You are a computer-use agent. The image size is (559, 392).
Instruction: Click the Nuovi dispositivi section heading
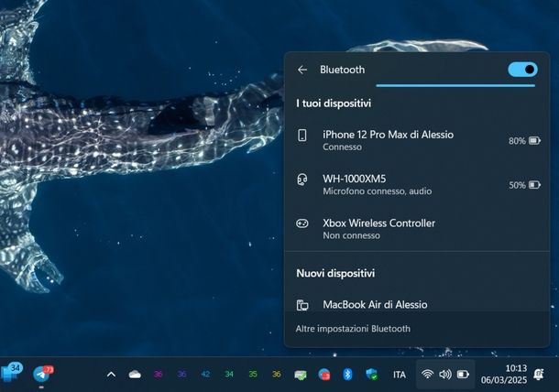[x=335, y=273]
